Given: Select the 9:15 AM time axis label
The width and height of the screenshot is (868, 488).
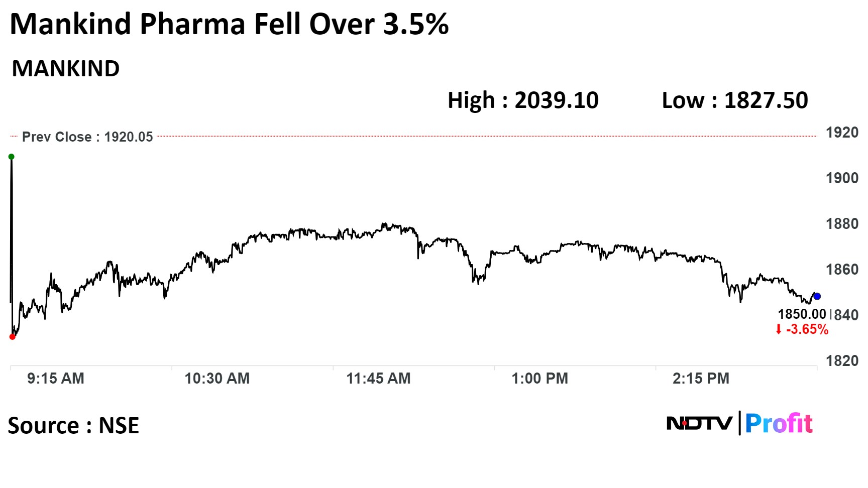Looking at the screenshot, I should click(56, 378).
